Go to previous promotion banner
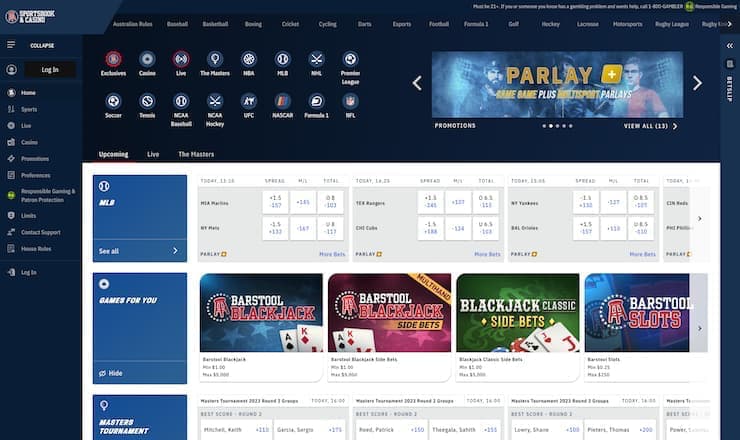 point(417,84)
